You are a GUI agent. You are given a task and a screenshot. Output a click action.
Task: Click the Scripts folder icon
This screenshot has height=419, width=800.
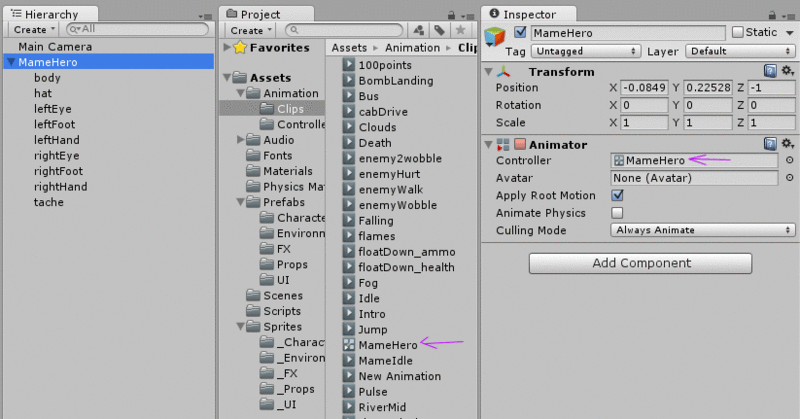(254, 311)
